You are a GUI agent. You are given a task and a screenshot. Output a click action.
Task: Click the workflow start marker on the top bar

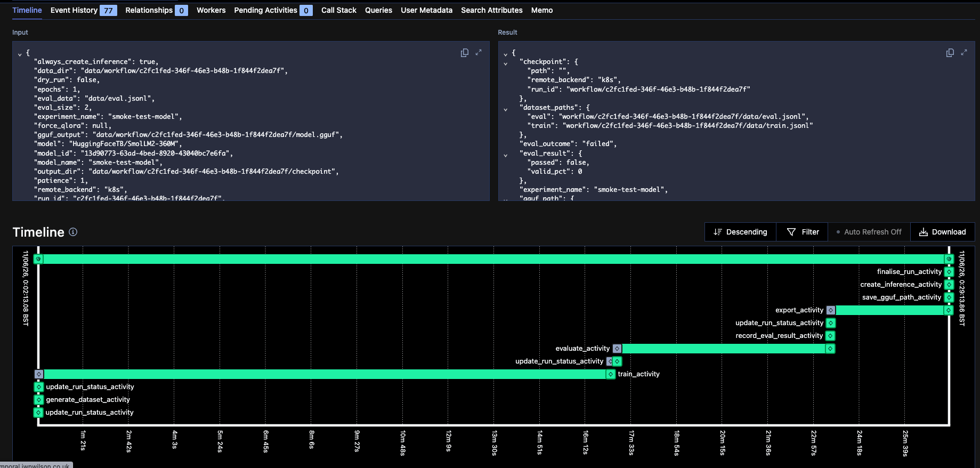(38, 259)
